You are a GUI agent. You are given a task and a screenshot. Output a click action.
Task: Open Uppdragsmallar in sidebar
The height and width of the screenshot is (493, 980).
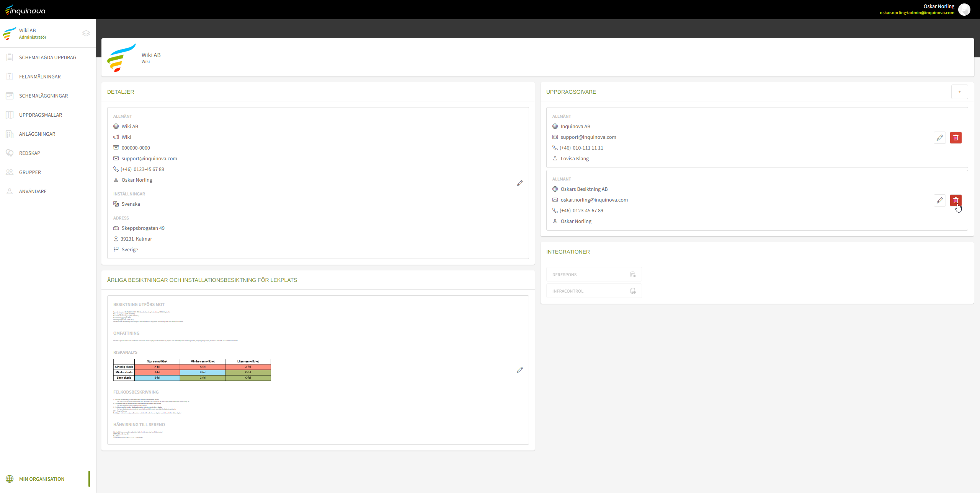pos(41,115)
